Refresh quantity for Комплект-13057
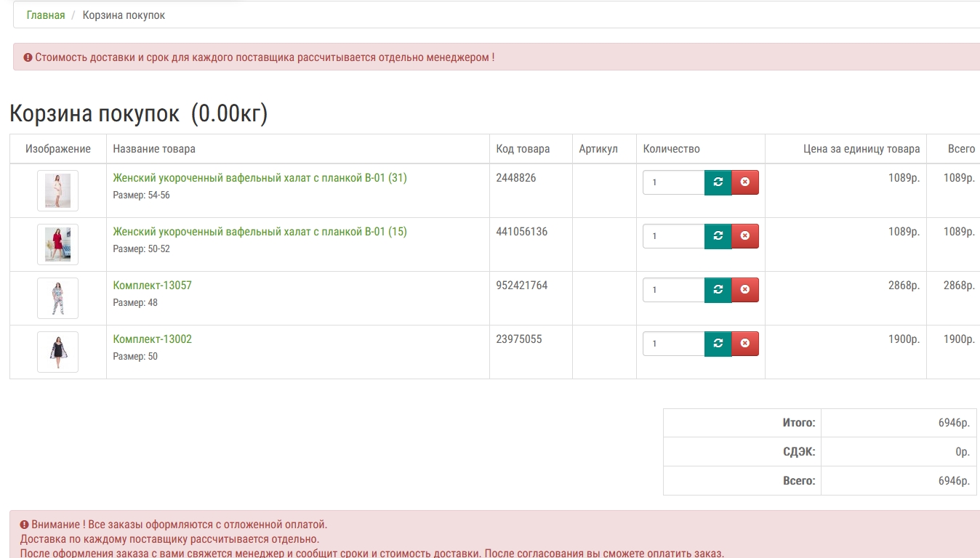This screenshot has height=558, width=980. pyautogui.click(x=718, y=290)
